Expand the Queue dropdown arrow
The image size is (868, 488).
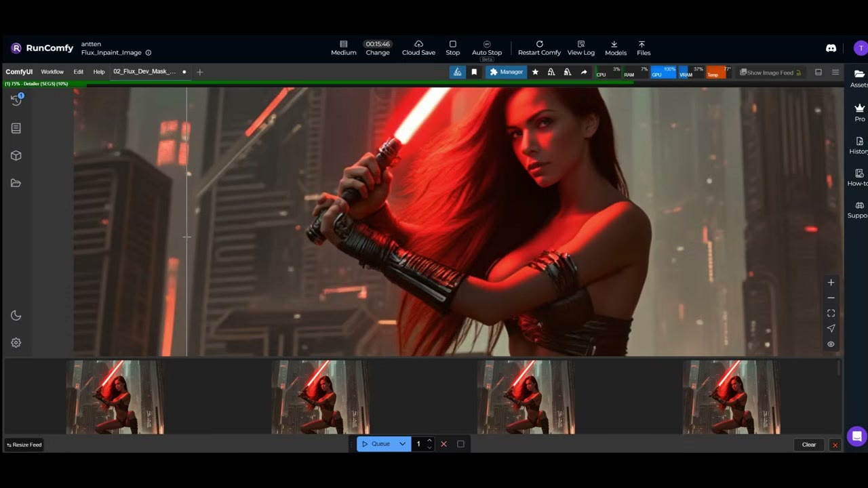tap(403, 444)
